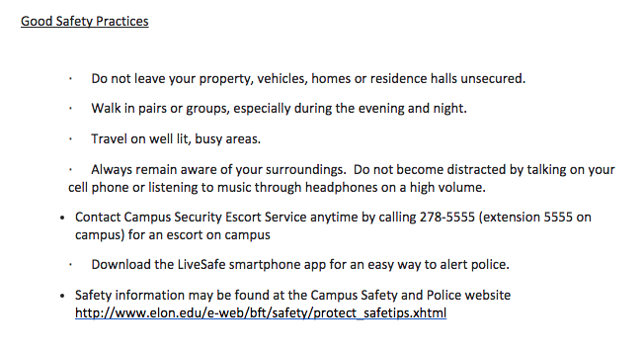The height and width of the screenshot is (356, 644).
Task: Click 'cell phone or listening to music' line
Action: 277,188
